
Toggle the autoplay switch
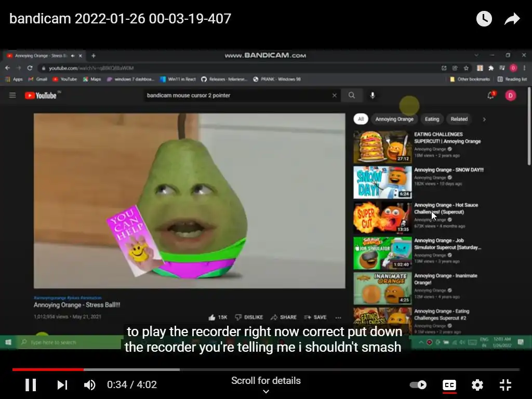tap(418, 385)
